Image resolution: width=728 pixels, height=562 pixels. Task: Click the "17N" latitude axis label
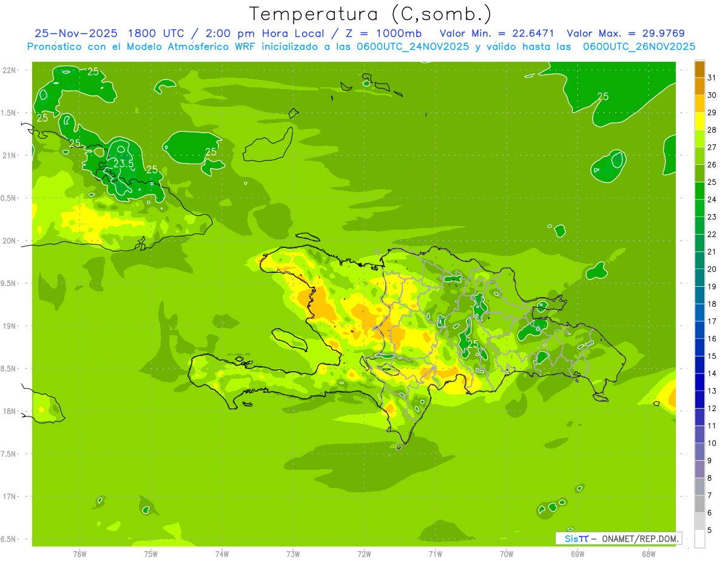(x=9, y=497)
